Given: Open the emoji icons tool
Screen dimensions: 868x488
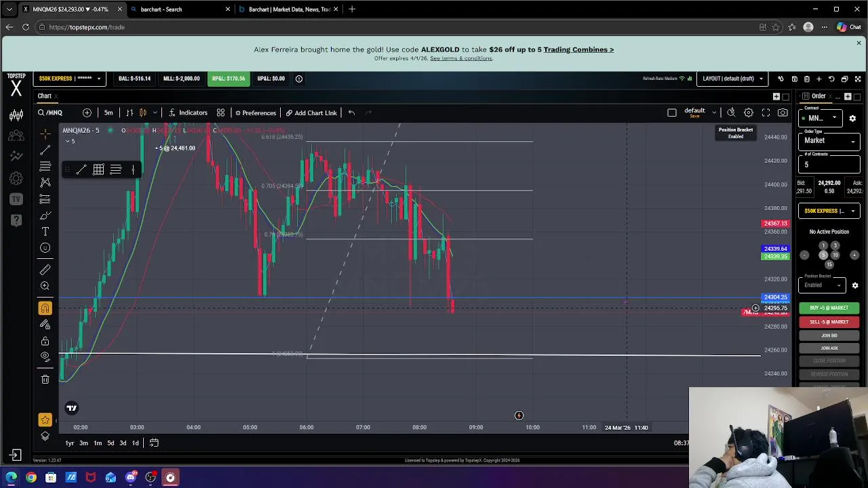Looking at the screenshot, I should tap(45, 248).
